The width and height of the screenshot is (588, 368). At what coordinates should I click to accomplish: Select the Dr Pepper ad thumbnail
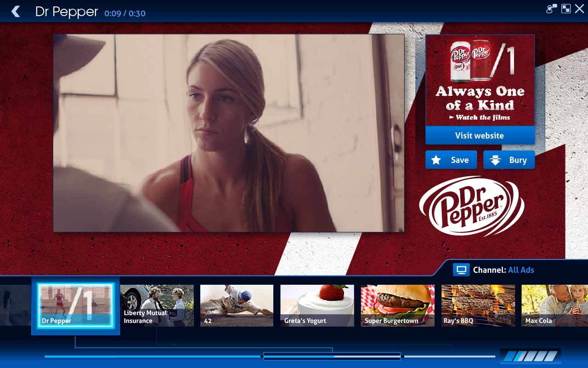tap(75, 305)
